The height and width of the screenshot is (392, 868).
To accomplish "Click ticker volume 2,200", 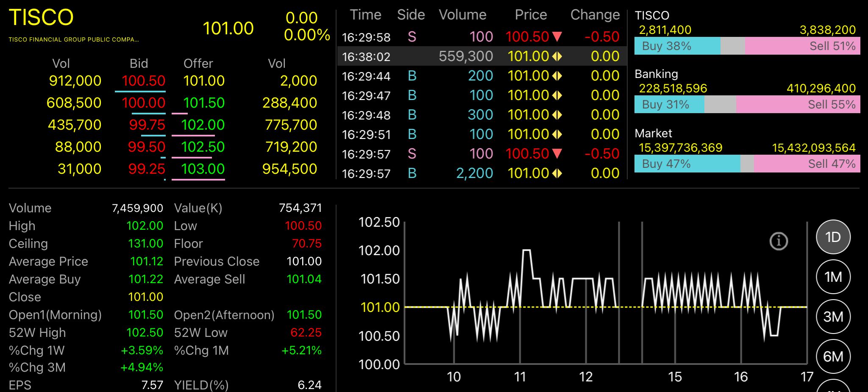I will [x=475, y=173].
